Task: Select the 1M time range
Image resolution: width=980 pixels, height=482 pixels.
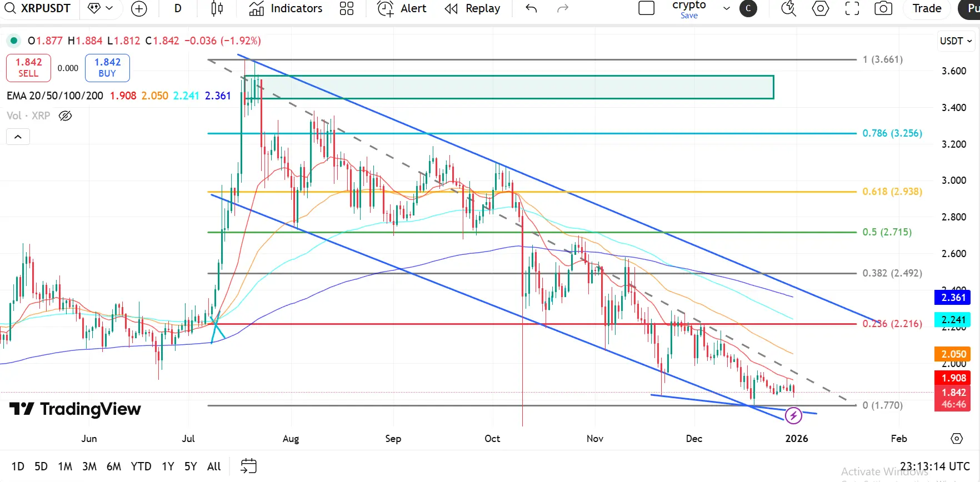Action: [65, 466]
